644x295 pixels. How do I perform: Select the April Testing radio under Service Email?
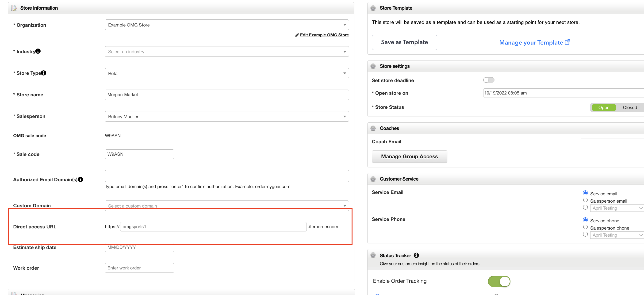tap(585, 207)
